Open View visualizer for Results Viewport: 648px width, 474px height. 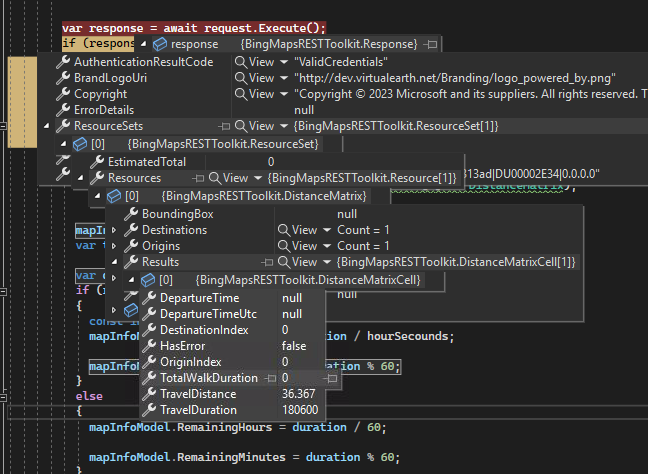coord(298,262)
